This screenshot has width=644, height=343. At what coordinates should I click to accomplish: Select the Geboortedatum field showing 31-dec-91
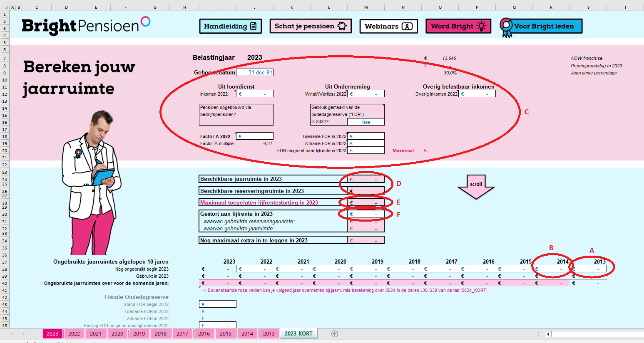click(x=255, y=73)
